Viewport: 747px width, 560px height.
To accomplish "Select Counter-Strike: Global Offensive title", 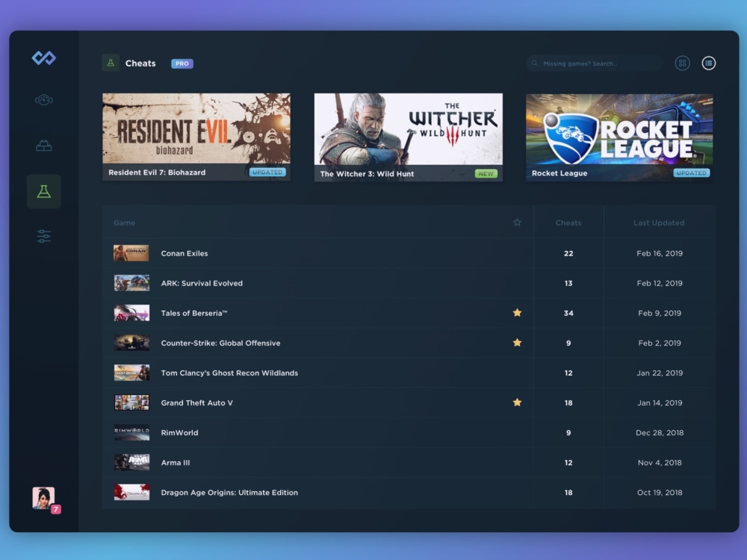I will [220, 343].
